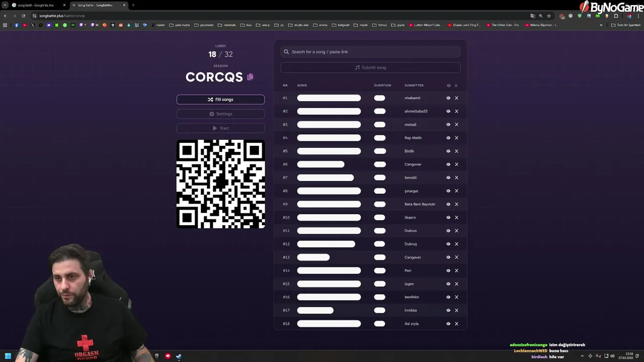
Task: Open Steam from the taskbar
Action: (179, 356)
